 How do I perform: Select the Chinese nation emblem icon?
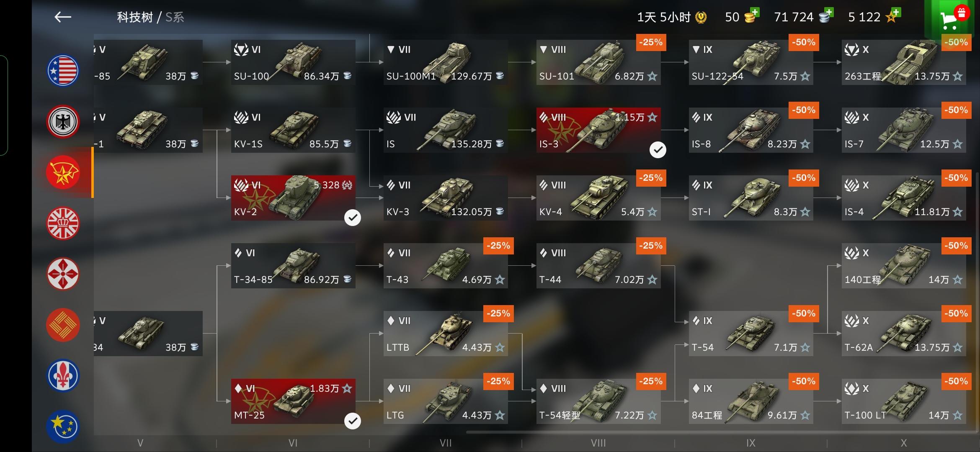coord(63,325)
